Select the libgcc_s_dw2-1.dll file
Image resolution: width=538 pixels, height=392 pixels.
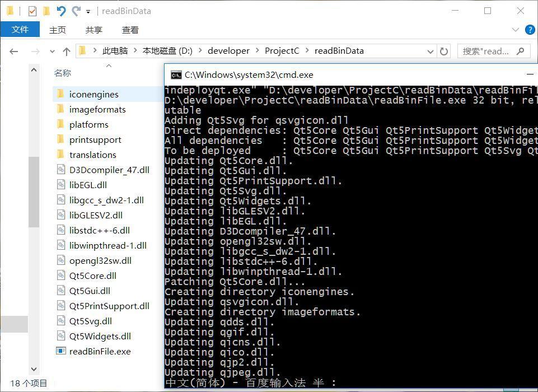[x=106, y=200]
